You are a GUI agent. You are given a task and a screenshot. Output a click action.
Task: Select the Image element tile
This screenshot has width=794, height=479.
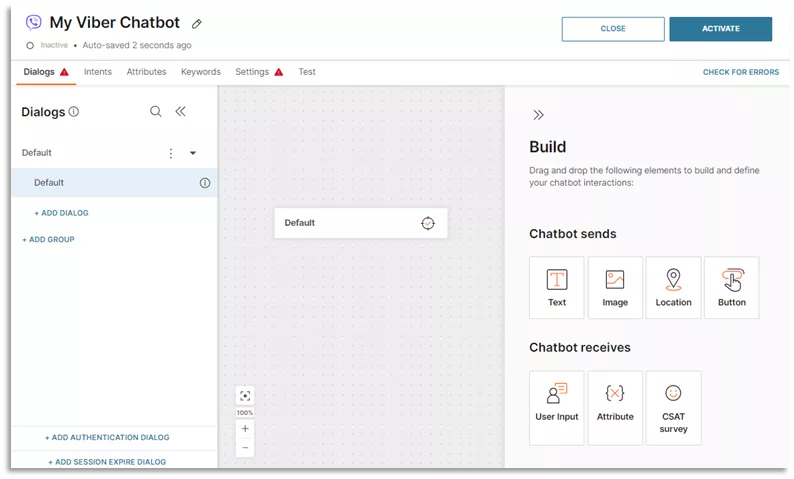[615, 288]
